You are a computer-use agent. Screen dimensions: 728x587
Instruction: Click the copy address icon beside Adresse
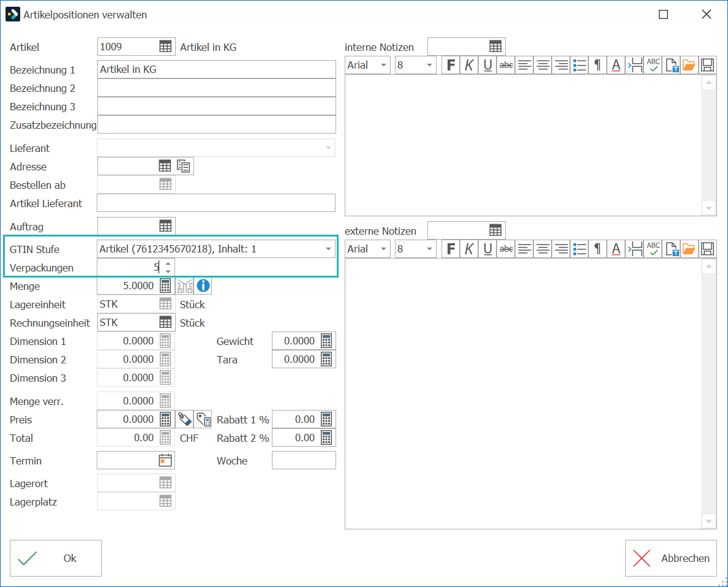184,166
